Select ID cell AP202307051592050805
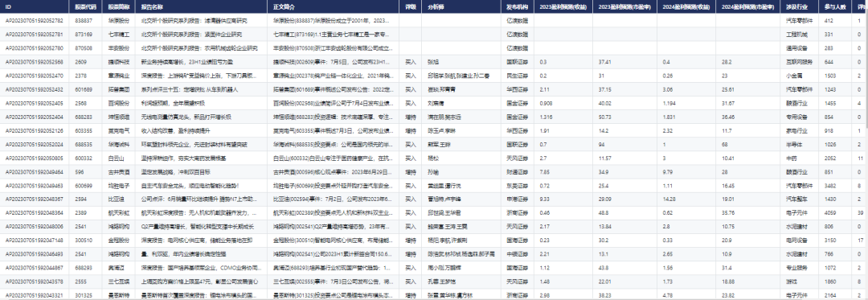This screenshot has height=300, width=868. pos(35,159)
